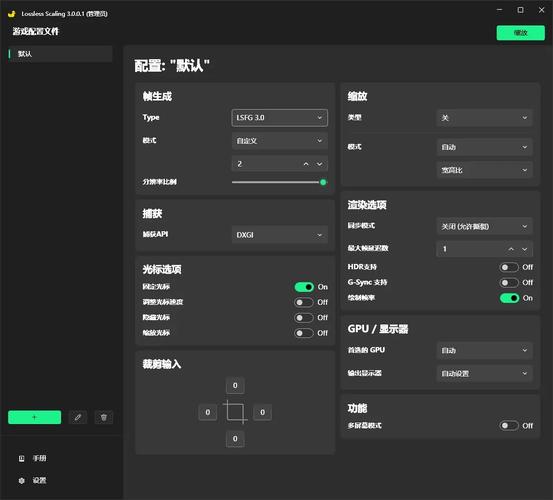Click the crop frame icon in 裁剪输入
The image size is (553, 500).
(235, 412)
